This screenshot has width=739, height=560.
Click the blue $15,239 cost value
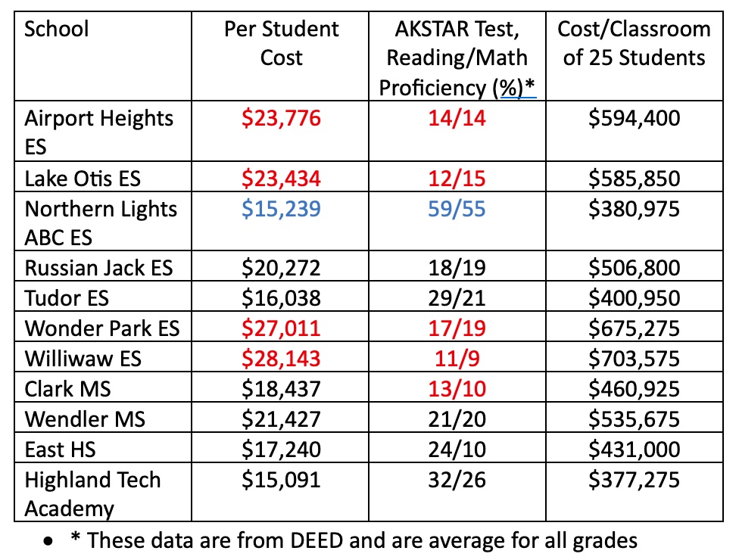coord(281,209)
